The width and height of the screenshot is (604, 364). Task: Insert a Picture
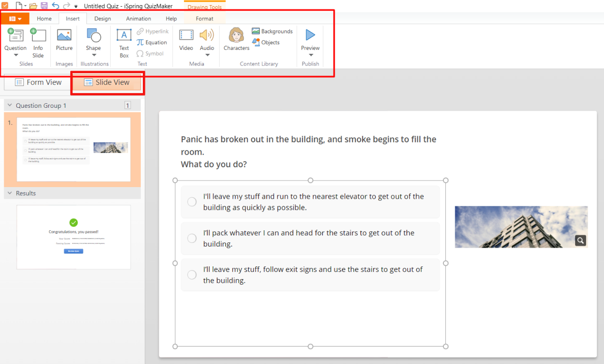[x=64, y=40]
